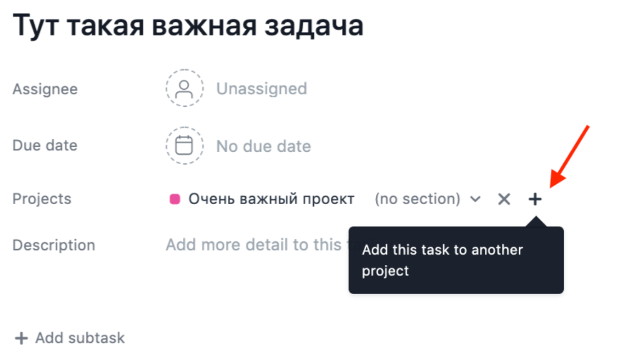Click the "Projects" field label
Image resolution: width=618 pixels, height=364 pixels.
point(42,199)
